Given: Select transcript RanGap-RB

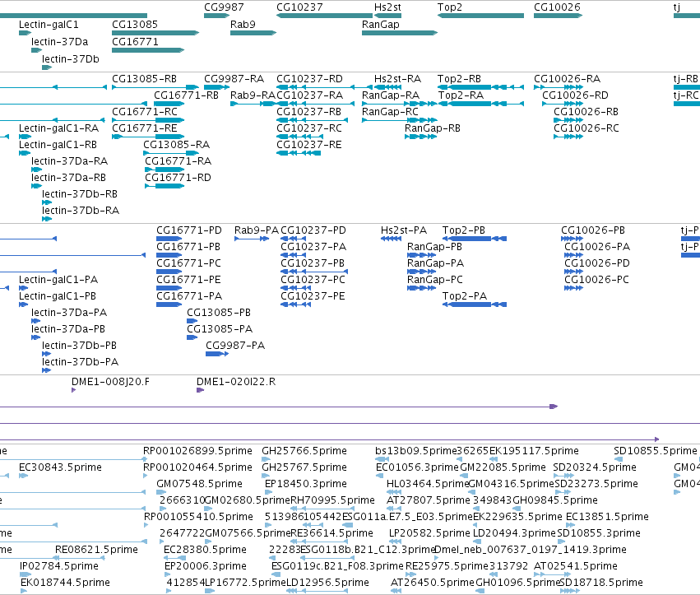Looking at the screenshot, I should (432, 128).
